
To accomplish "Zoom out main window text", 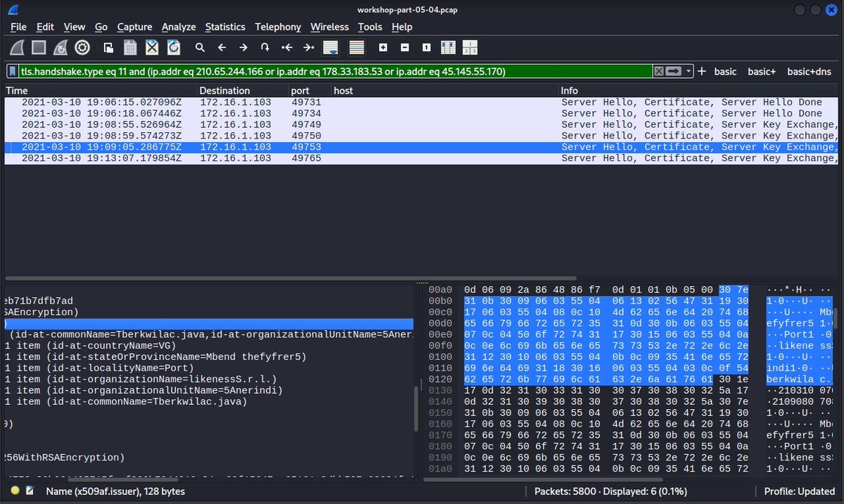I will pyautogui.click(x=404, y=48).
